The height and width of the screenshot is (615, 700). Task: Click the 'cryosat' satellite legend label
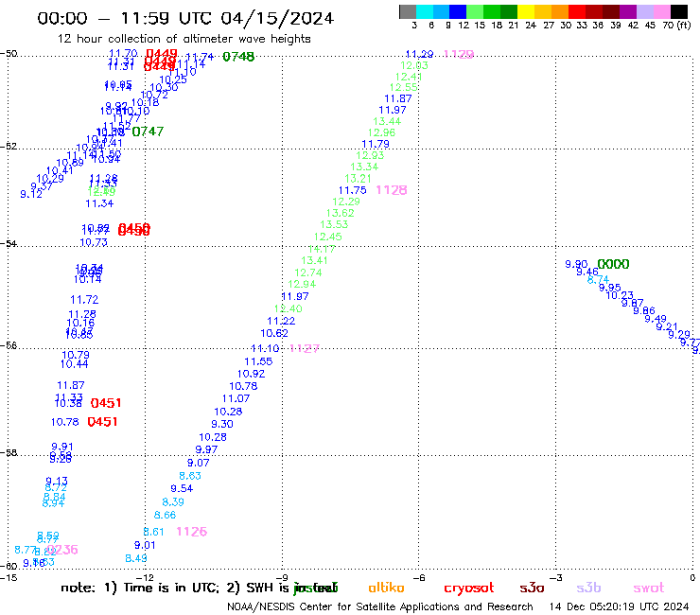469,589
